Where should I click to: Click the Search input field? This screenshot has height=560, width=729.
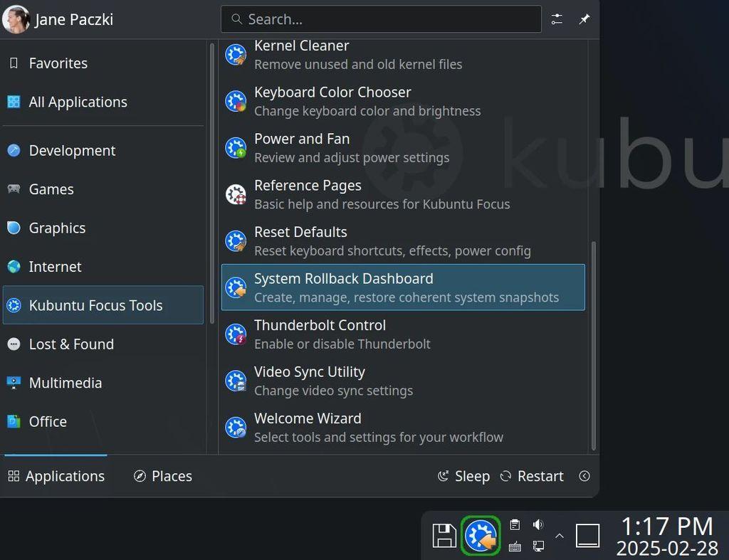pyautogui.click(x=381, y=19)
